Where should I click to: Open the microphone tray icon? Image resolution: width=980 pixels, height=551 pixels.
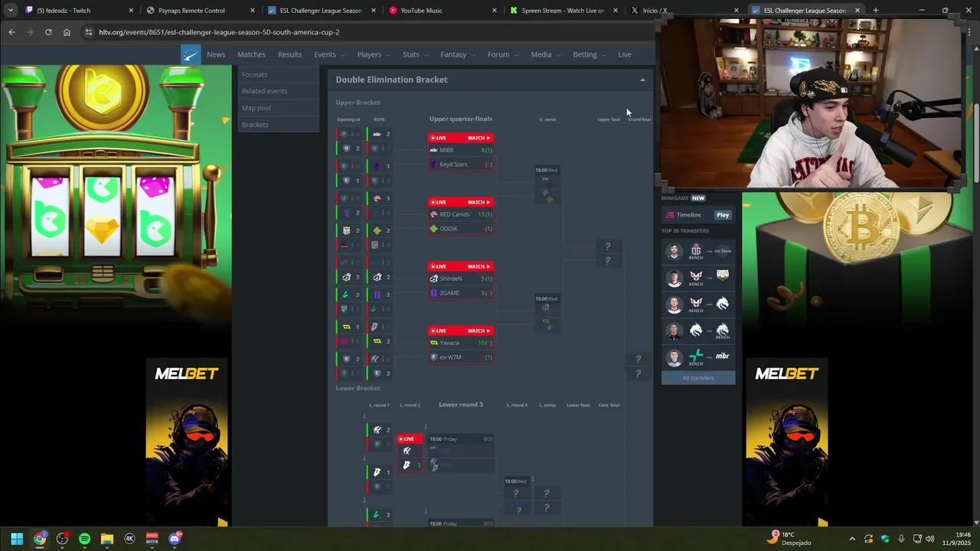point(901,539)
